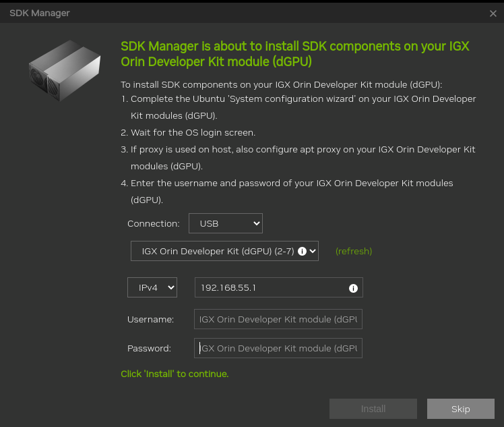Click the Skip button

461,409
